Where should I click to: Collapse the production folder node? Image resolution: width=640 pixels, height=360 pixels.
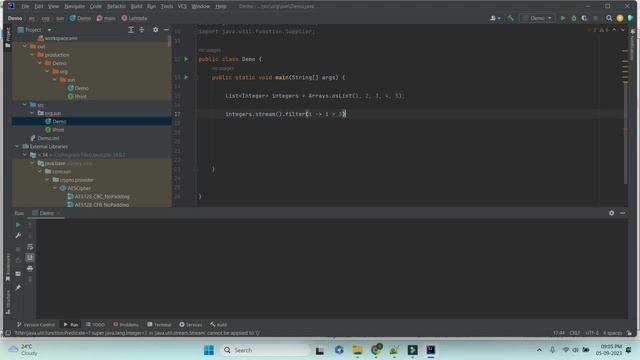[x=33, y=55]
